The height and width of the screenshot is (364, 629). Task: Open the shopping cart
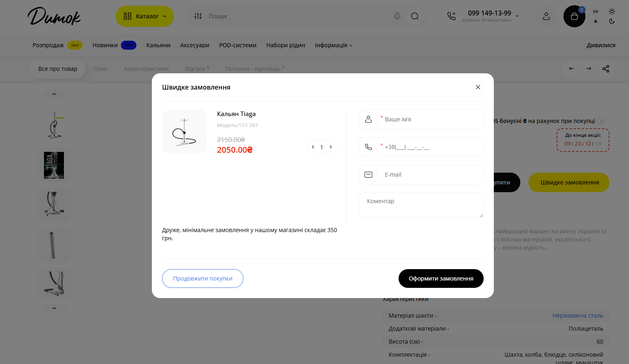coord(574,16)
